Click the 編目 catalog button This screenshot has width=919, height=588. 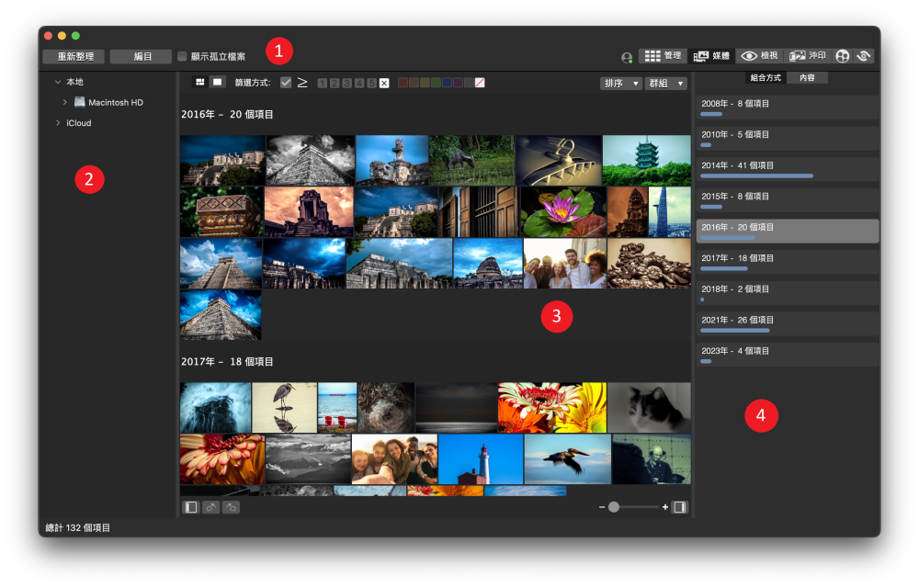142,56
